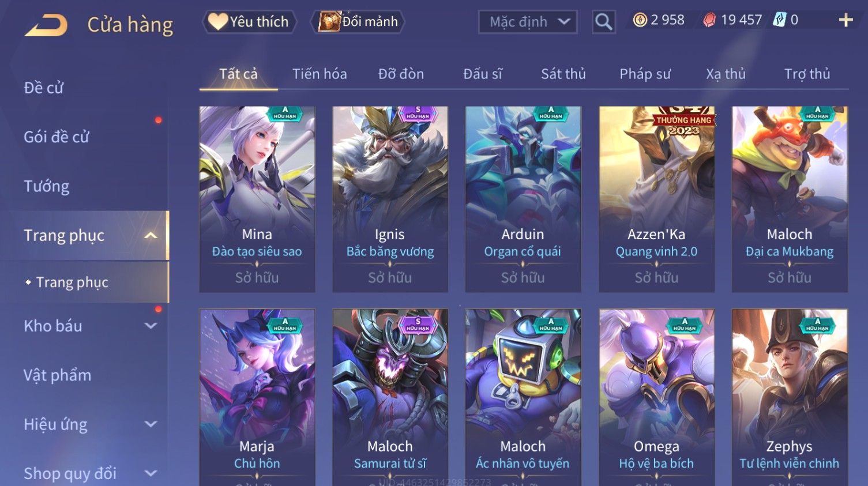Click the blue voucher currency icon
Viewport: 868px width, 486px height.
[x=779, y=20]
